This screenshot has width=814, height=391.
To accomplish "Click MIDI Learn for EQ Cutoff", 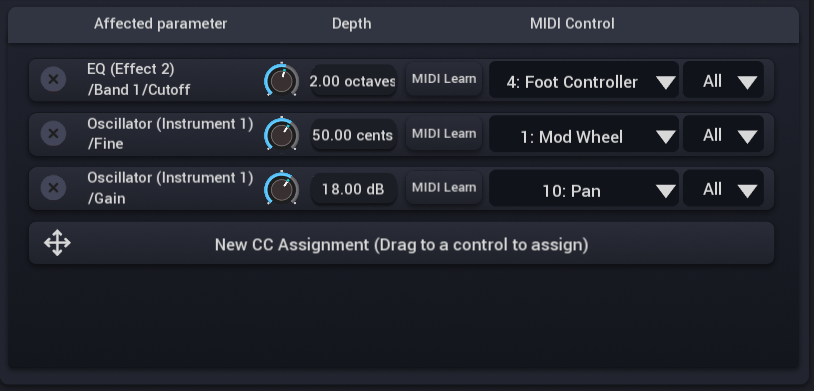I will pos(444,79).
